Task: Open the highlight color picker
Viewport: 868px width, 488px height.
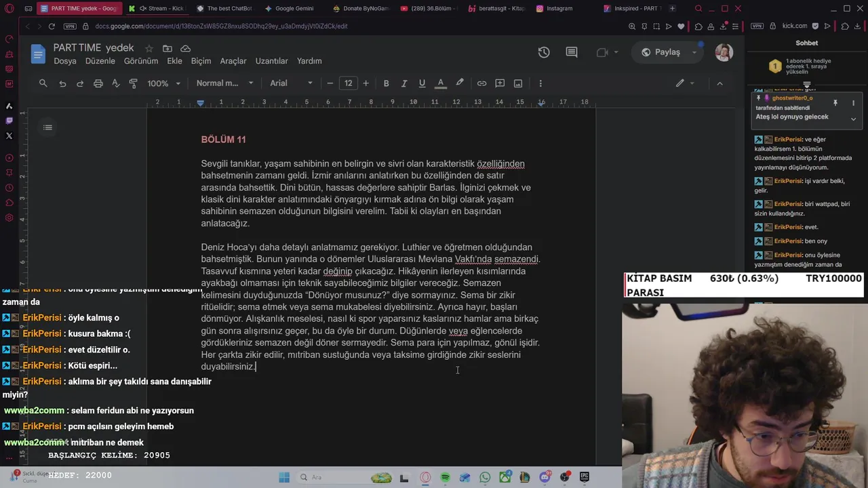Action: (460, 83)
